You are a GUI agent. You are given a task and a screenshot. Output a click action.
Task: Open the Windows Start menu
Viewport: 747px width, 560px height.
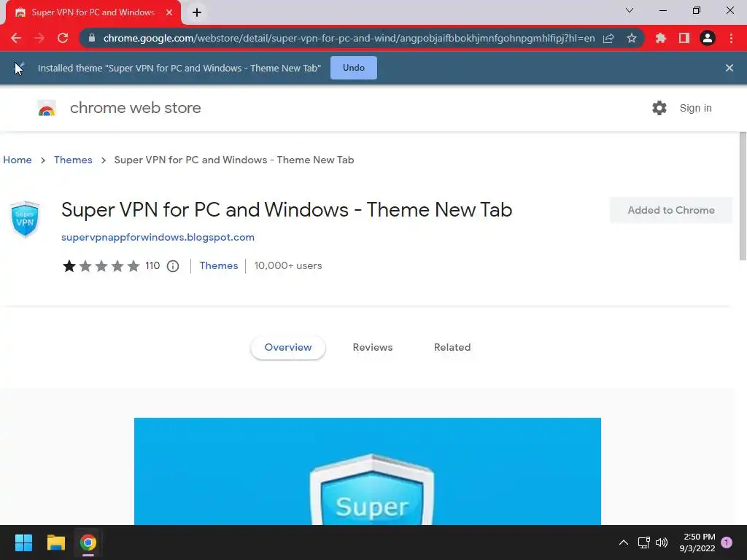pyautogui.click(x=23, y=542)
